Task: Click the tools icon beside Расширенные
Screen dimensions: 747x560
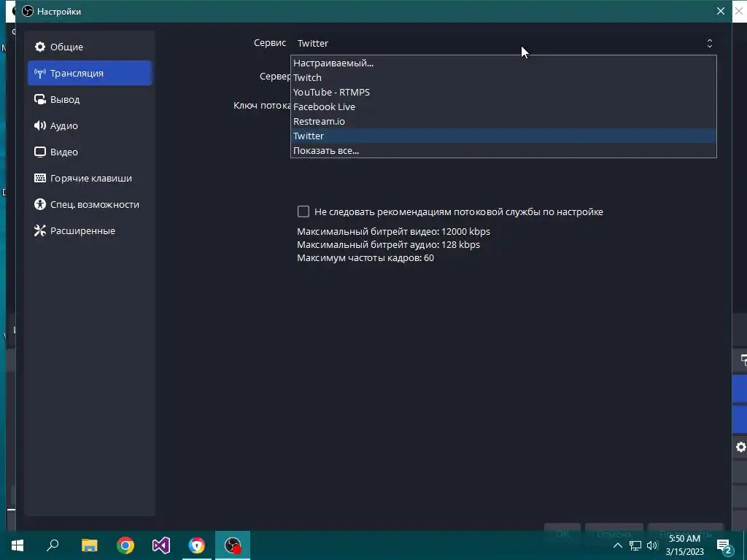Action: click(40, 230)
